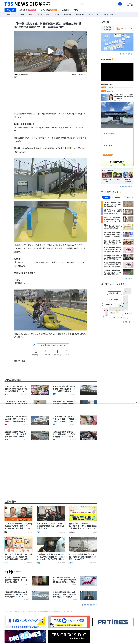This screenshot has width=138, height=644.
Task: Open the LIVE video player
Action: (117, 72)
